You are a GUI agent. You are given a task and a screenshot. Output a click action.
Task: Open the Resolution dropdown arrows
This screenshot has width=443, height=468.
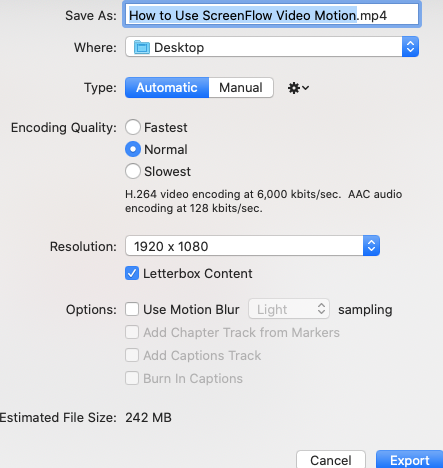tap(371, 246)
